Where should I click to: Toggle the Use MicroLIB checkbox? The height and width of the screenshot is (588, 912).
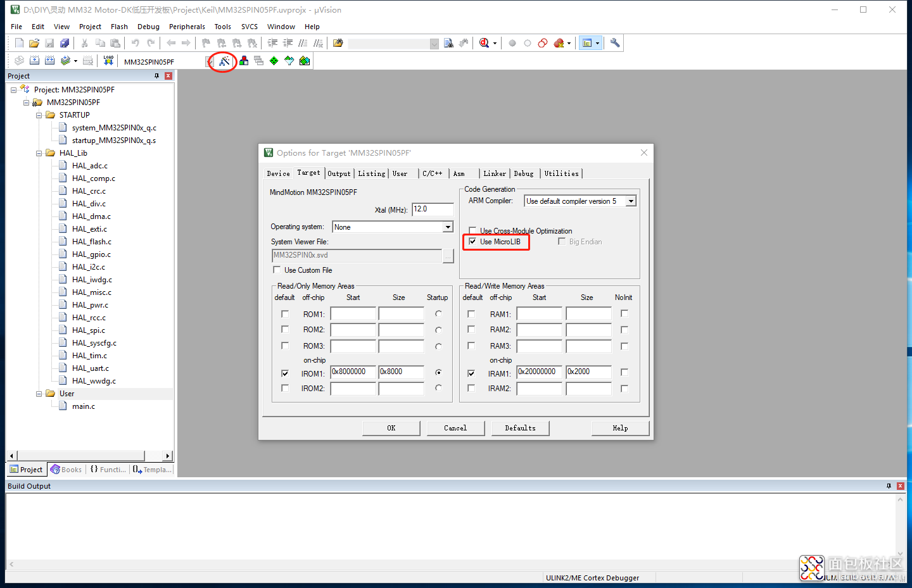coord(472,241)
